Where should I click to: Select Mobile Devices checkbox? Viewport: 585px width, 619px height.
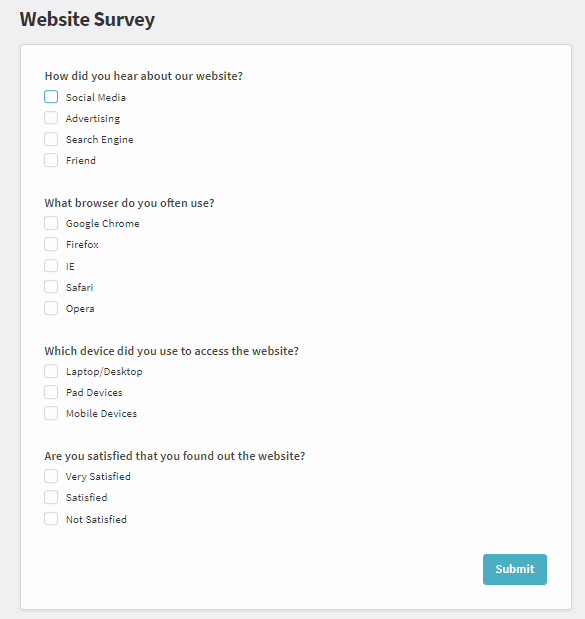point(51,413)
